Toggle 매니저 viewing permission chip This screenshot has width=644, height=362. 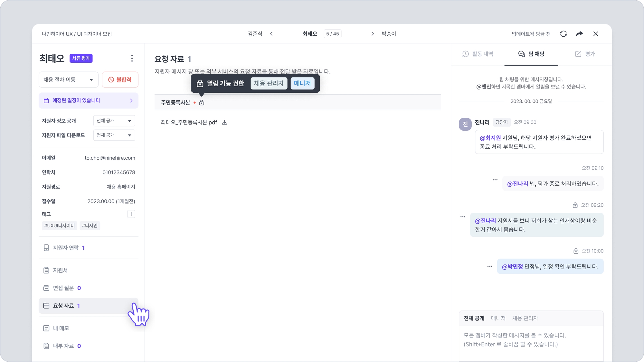point(302,83)
